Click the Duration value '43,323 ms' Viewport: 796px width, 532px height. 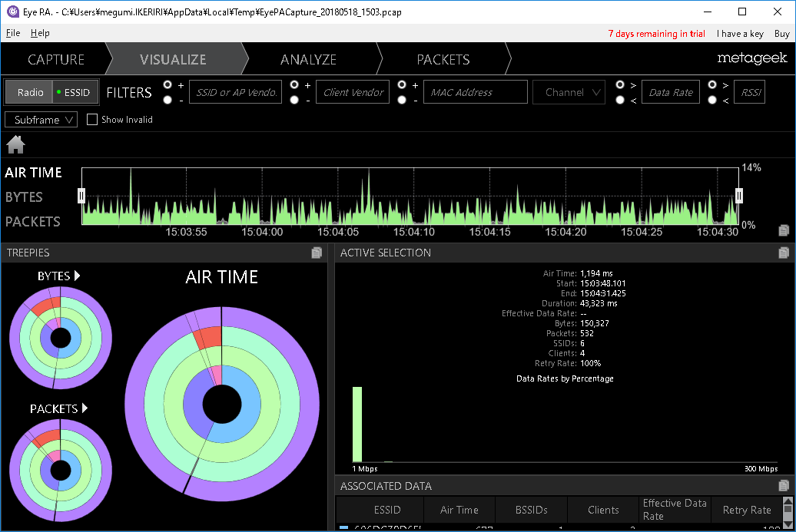click(599, 303)
